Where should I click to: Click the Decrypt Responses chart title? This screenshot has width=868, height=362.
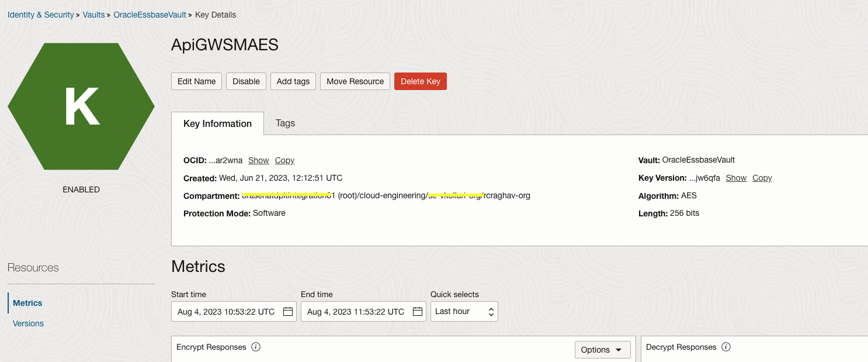coord(681,347)
